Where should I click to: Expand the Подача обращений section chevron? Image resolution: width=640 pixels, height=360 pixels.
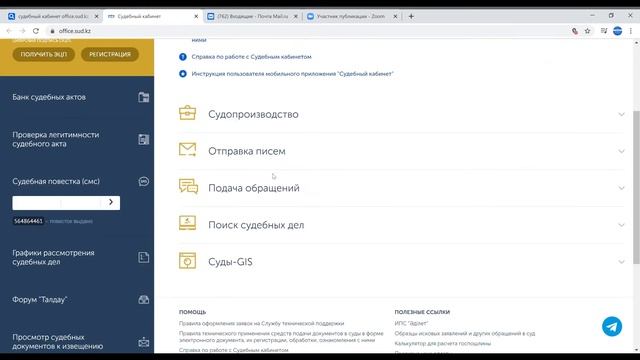[x=621, y=188]
